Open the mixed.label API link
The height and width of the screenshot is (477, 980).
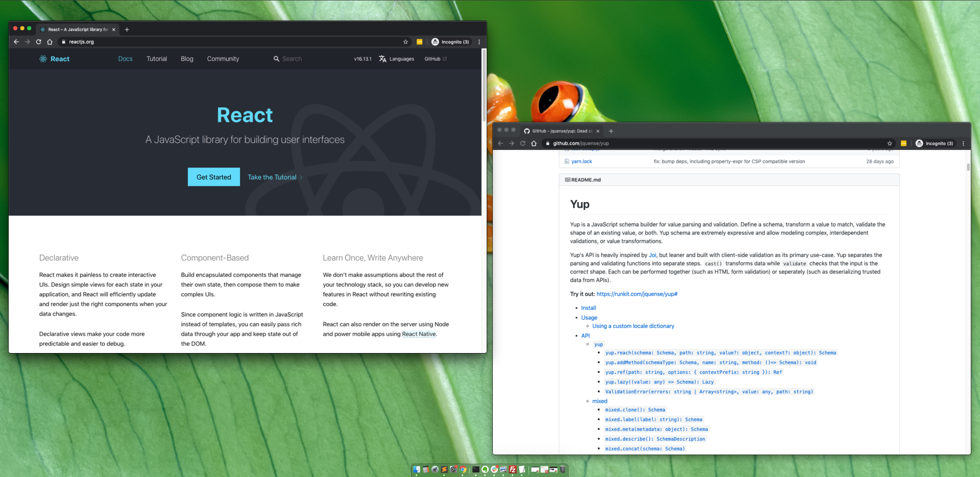click(654, 419)
